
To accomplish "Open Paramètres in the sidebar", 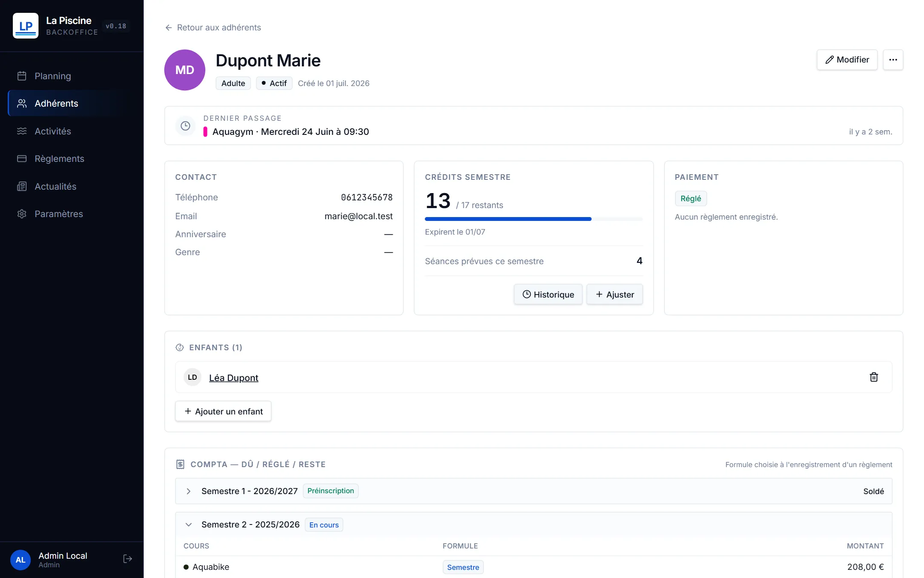I will point(72,214).
